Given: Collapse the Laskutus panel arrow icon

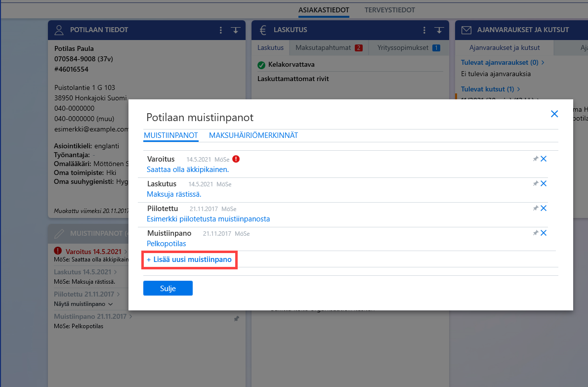Looking at the screenshot, I should coord(439,30).
